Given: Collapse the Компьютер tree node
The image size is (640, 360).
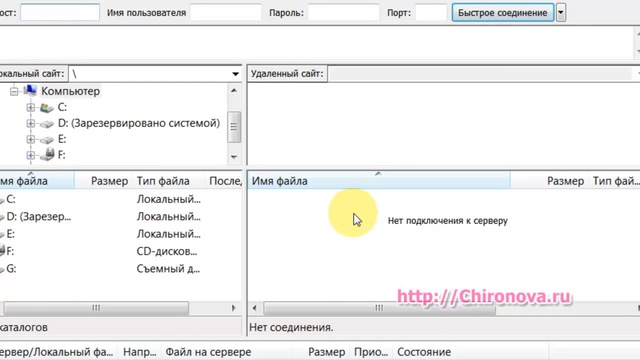Looking at the screenshot, I should (x=14, y=91).
